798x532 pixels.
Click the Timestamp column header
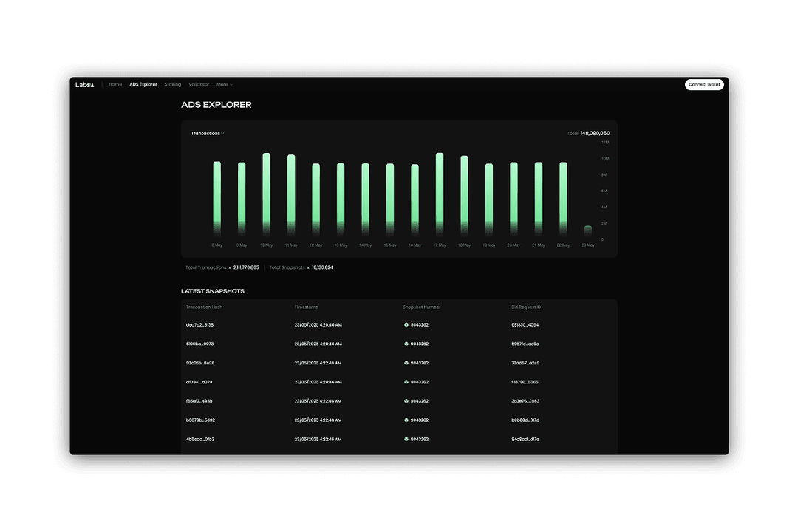[x=307, y=307]
